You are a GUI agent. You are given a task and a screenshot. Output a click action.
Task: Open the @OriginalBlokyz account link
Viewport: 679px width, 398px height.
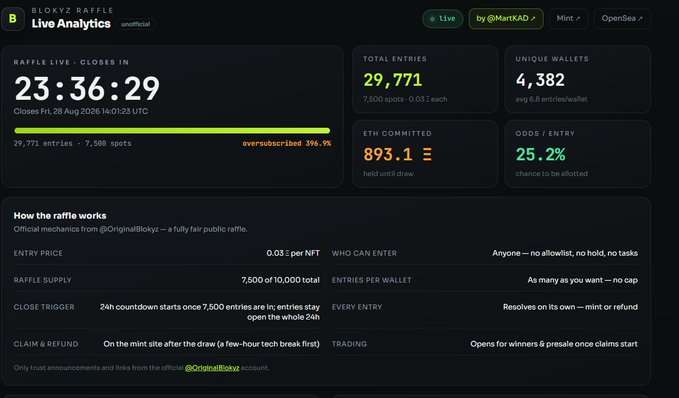212,368
